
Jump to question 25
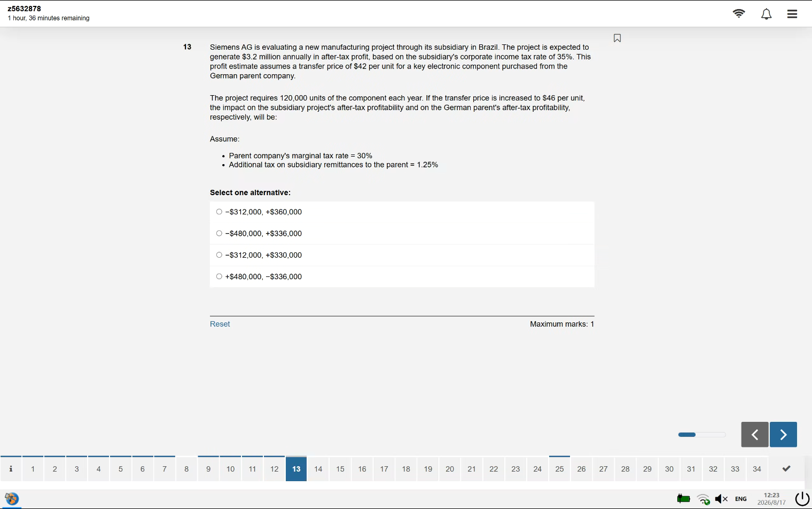point(559,469)
